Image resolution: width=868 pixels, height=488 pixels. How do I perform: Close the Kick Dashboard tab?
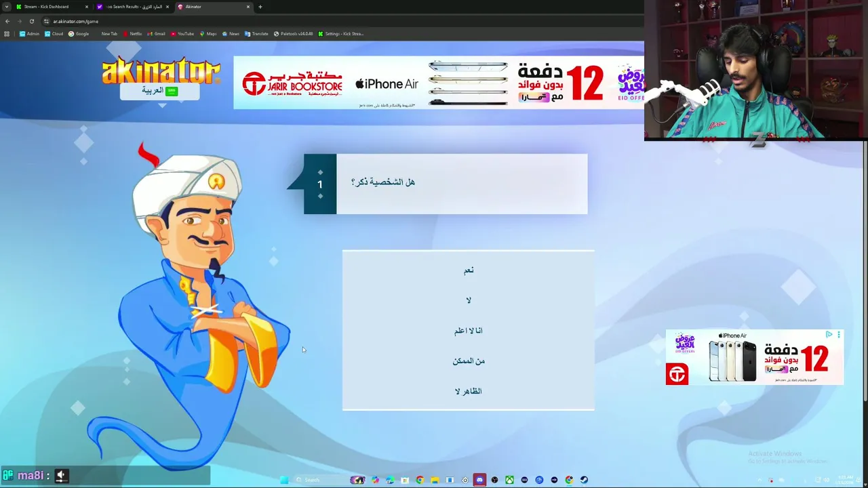87,7
